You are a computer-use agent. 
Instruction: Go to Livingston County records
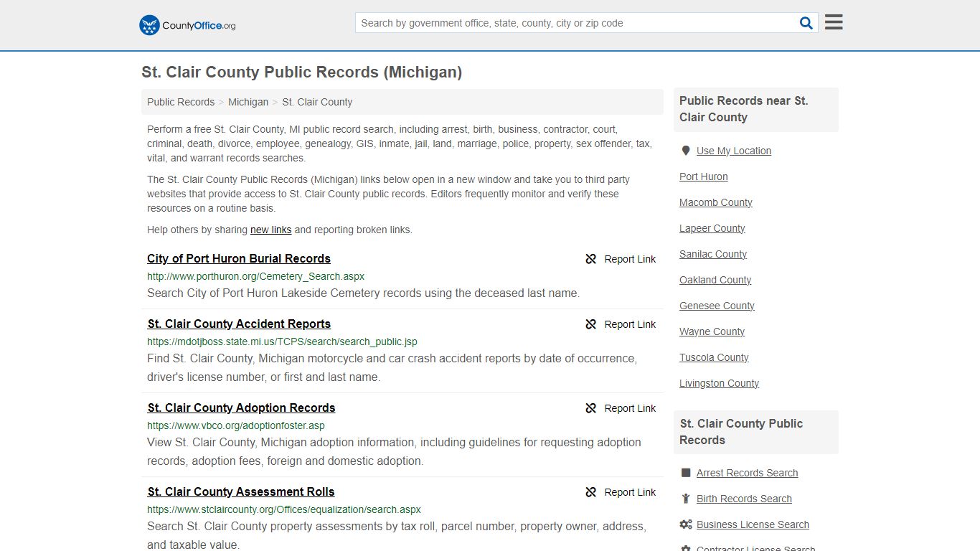point(719,383)
